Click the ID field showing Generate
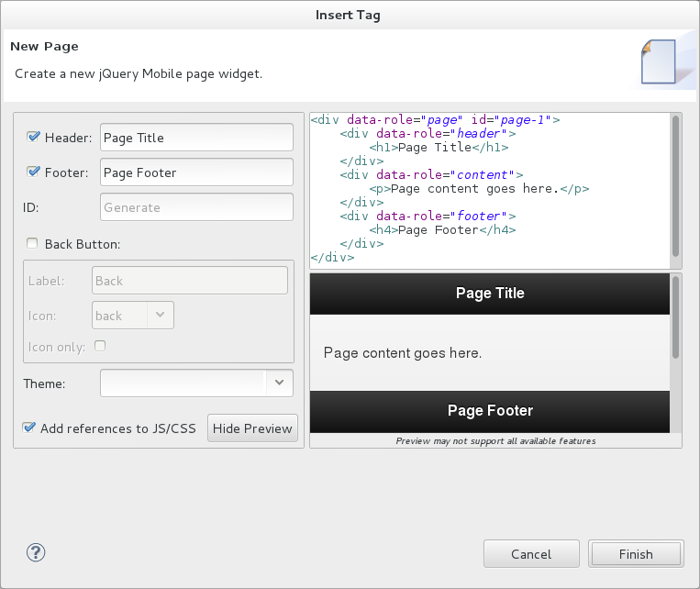Image resolution: width=700 pixels, height=589 pixels. point(196,207)
